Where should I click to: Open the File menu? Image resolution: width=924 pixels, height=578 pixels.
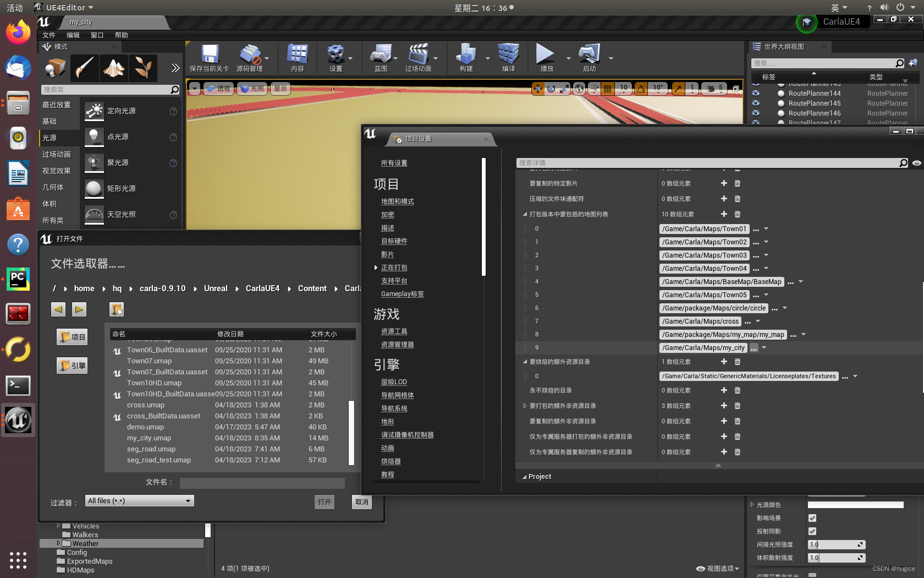coord(49,35)
